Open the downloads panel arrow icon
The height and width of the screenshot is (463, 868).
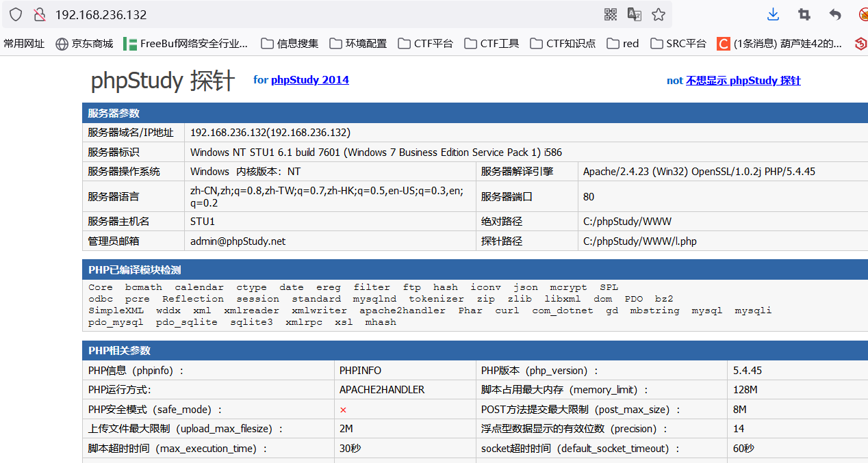click(773, 14)
